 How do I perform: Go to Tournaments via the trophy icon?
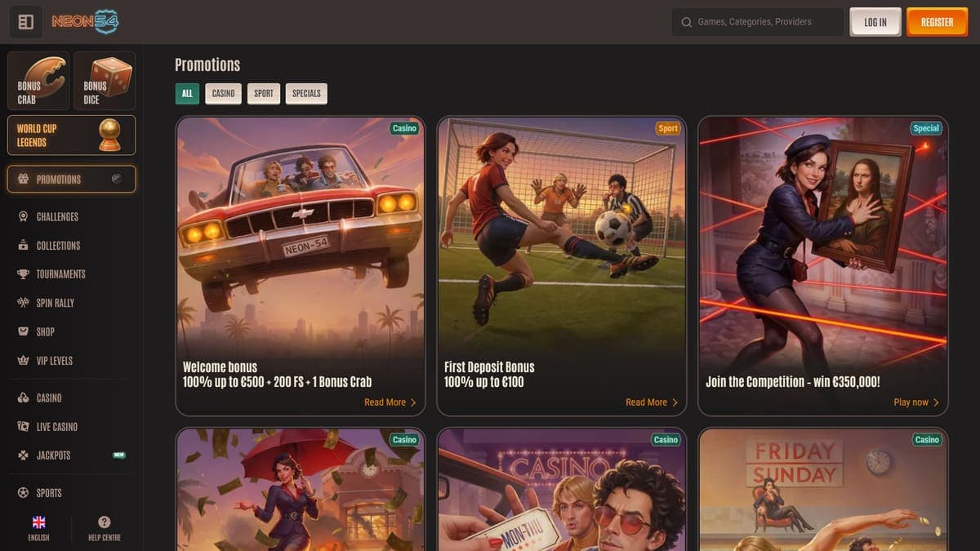23,274
